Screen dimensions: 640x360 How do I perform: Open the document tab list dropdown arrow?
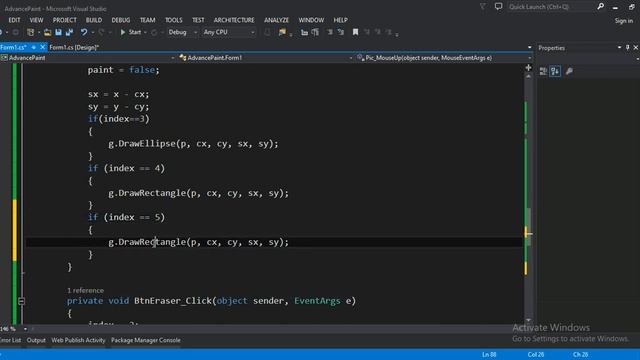pyautogui.click(x=529, y=47)
